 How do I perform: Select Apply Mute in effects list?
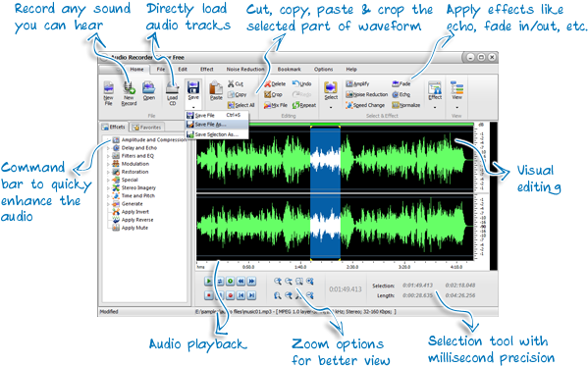(x=131, y=228)
